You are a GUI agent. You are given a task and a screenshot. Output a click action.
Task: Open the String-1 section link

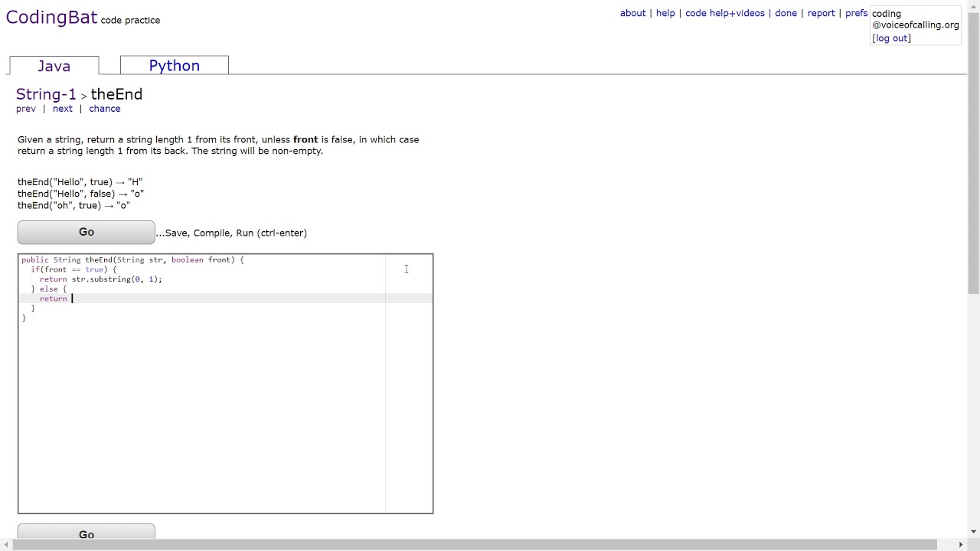[46, 94]
